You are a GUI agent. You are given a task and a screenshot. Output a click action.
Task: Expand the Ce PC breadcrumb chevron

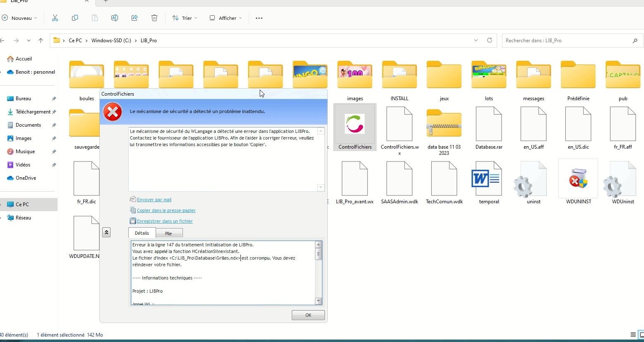(87, 41)
